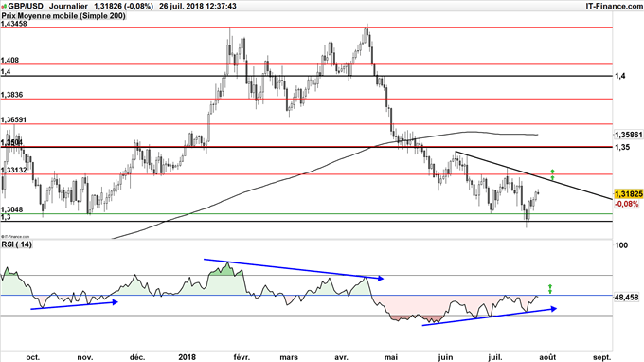Click the yellow 1,31825 current price tag
The image size is (644, 362).
[x=629, y=194]
